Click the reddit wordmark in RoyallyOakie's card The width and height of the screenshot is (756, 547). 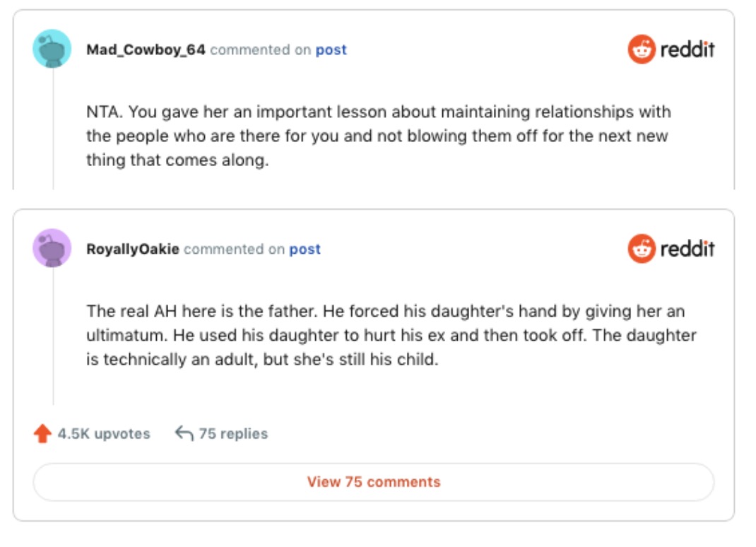[687, 249]
